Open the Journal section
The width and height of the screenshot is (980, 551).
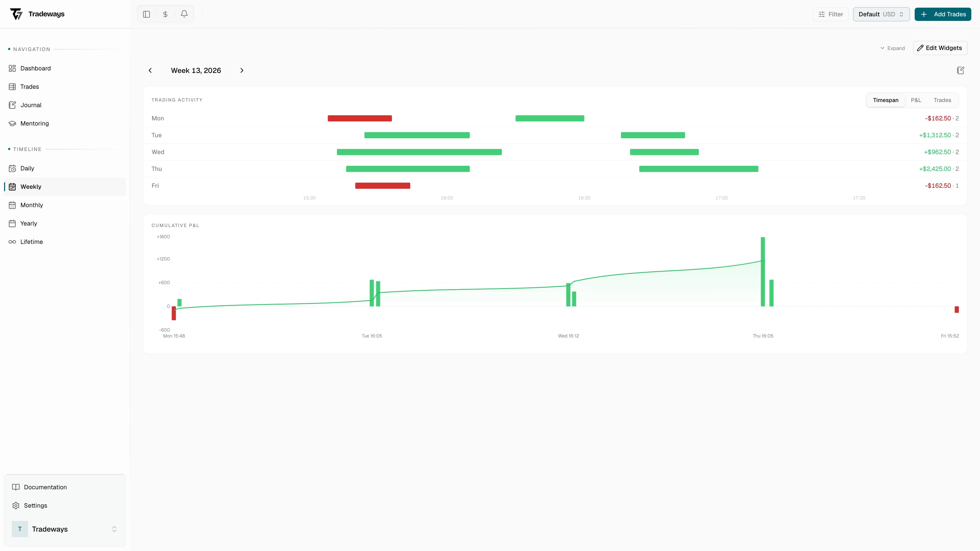tap(30, 105)
